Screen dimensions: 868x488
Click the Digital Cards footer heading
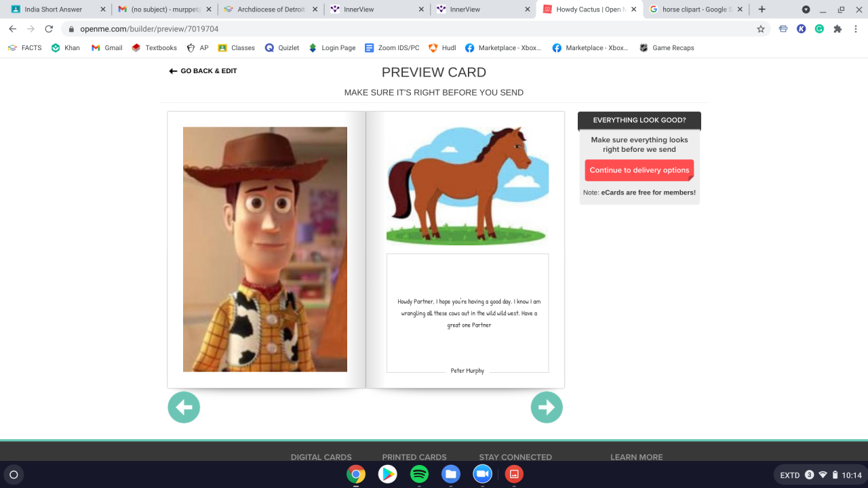(321, 457)
